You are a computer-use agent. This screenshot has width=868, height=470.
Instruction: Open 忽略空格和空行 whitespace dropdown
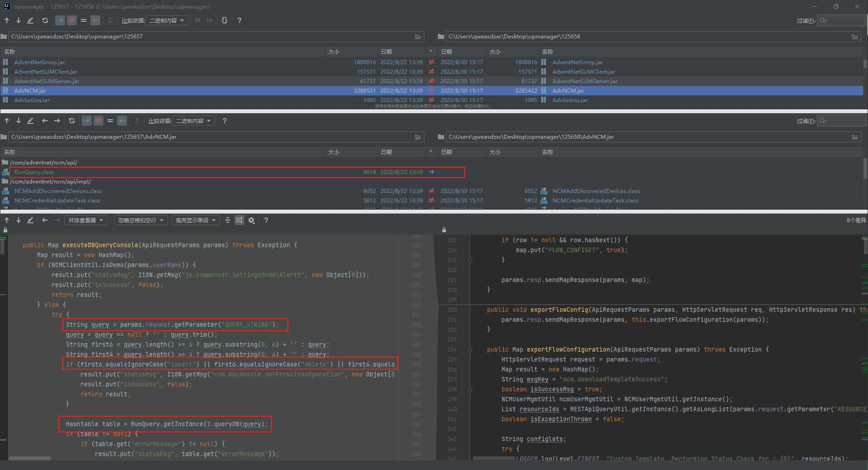(141, 220)
